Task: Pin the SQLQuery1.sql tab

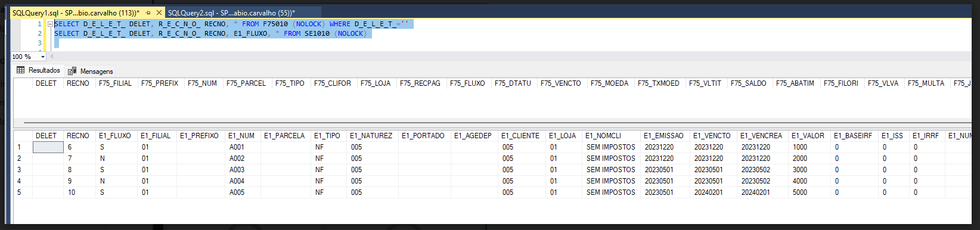Action: (148, 13)
